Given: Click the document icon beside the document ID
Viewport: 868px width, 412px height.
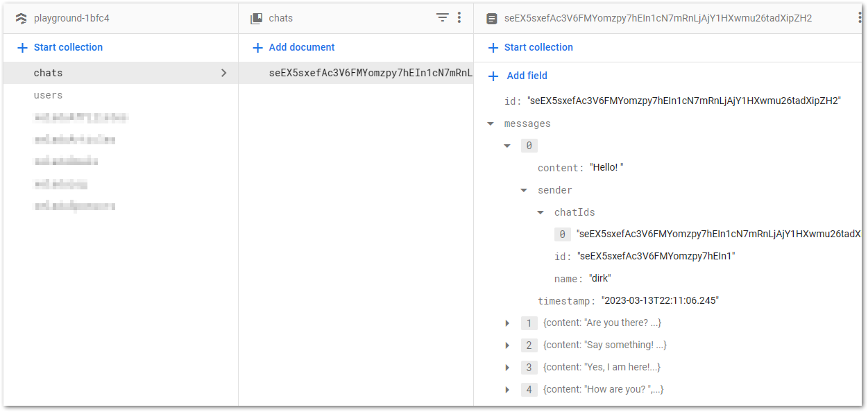Looking at the screenshot, I should [492, 18].
